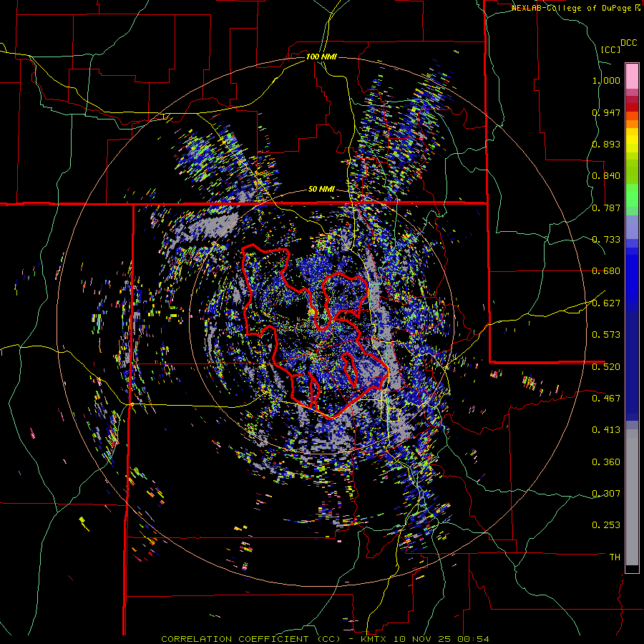Click the 0.733 legend value
The image size is (644, 644).
coord(606,240)
